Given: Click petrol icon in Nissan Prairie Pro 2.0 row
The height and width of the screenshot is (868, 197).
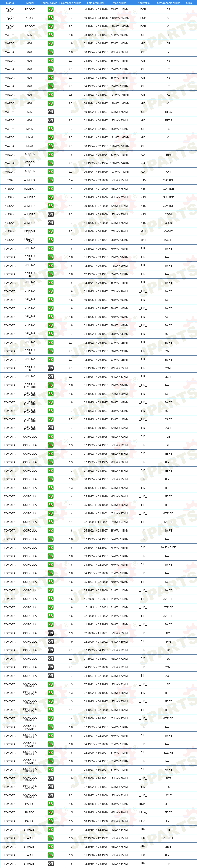Looking at the screenshot, I should (50, 231).
